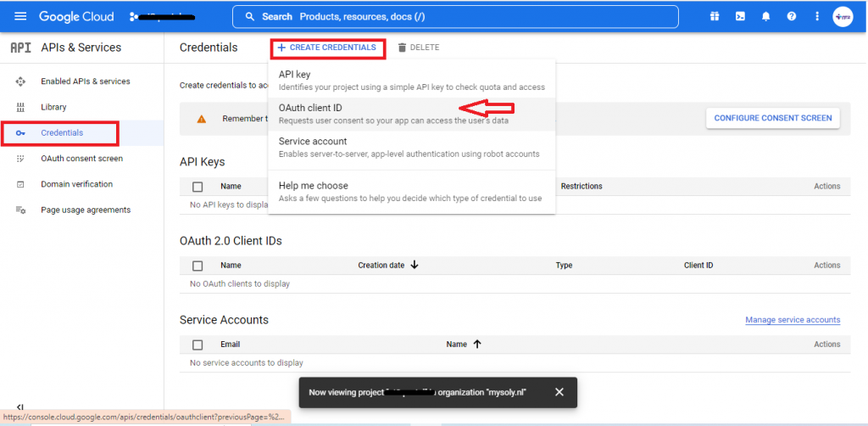The image size is (868, 426).
Task: Click the Library sidebar icon
Action: click(x=20, y=107)
